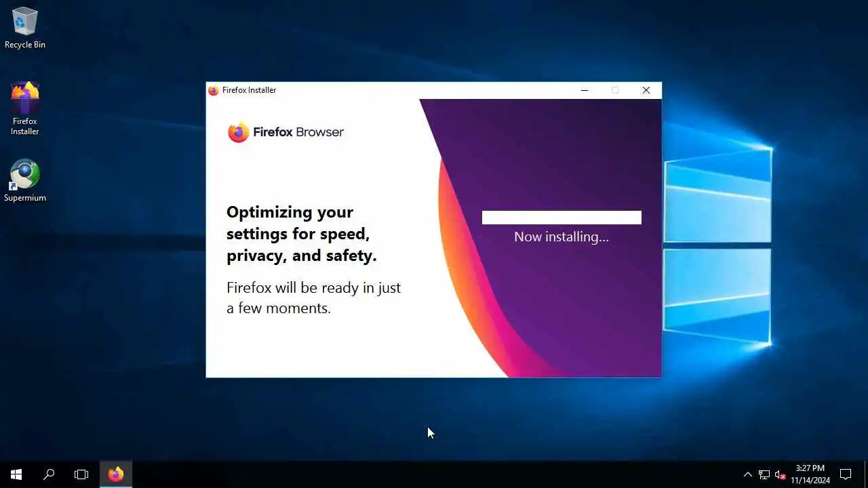868x488 pixels.
Task: Select the Recycle Bin desktop icon
Action: [25, 28]
